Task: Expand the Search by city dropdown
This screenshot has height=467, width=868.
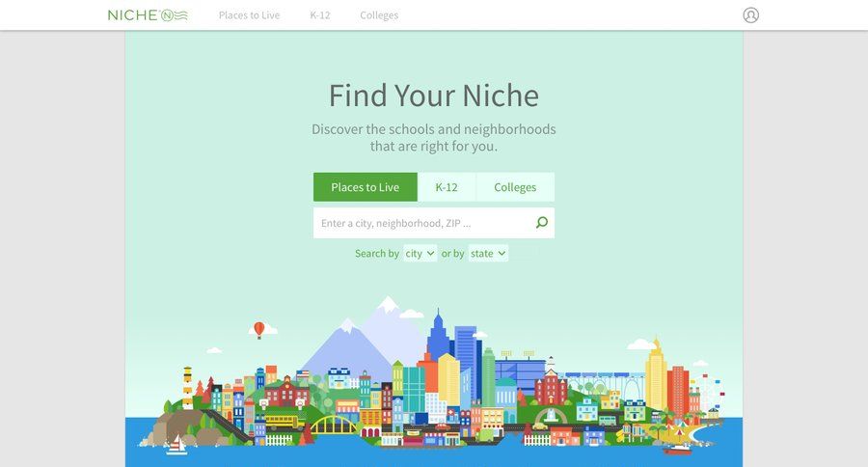Action: pyautogui.click(x=420, y=253)
